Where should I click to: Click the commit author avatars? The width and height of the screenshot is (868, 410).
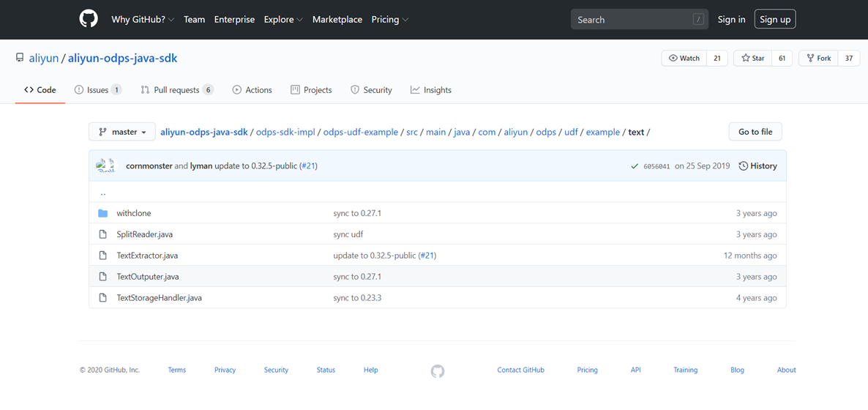pyautogui.click(x=106, y=165)
